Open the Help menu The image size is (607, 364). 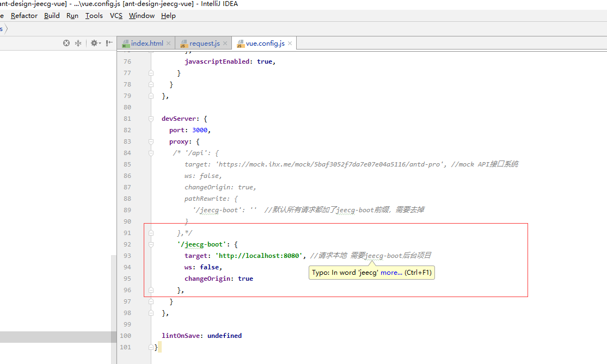point(168,15)
